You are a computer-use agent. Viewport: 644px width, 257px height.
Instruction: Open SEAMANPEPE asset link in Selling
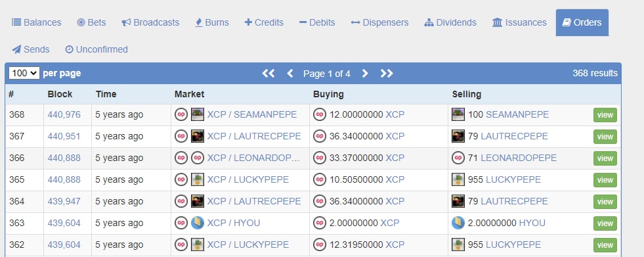pos(517,114)
